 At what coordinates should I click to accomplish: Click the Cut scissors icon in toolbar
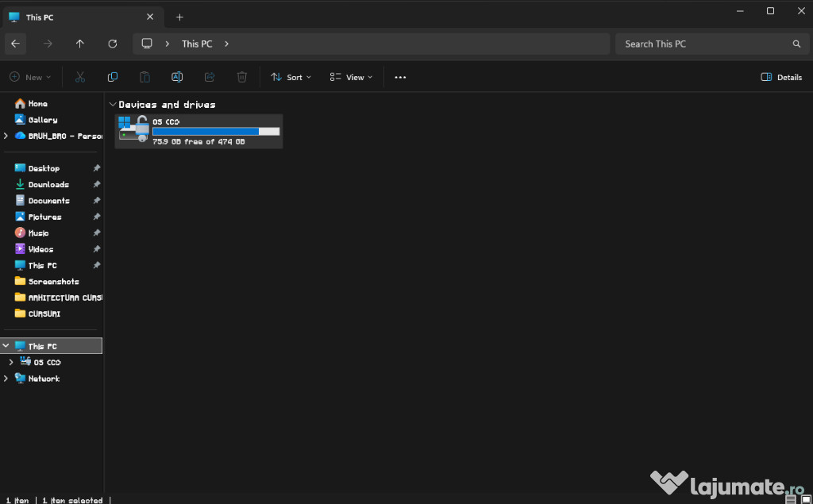(x=79, y=77)
